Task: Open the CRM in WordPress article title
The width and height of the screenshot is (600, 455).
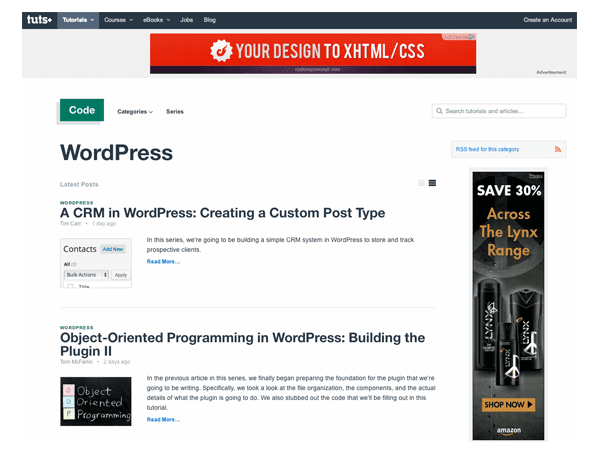Action: coord(222,213)
